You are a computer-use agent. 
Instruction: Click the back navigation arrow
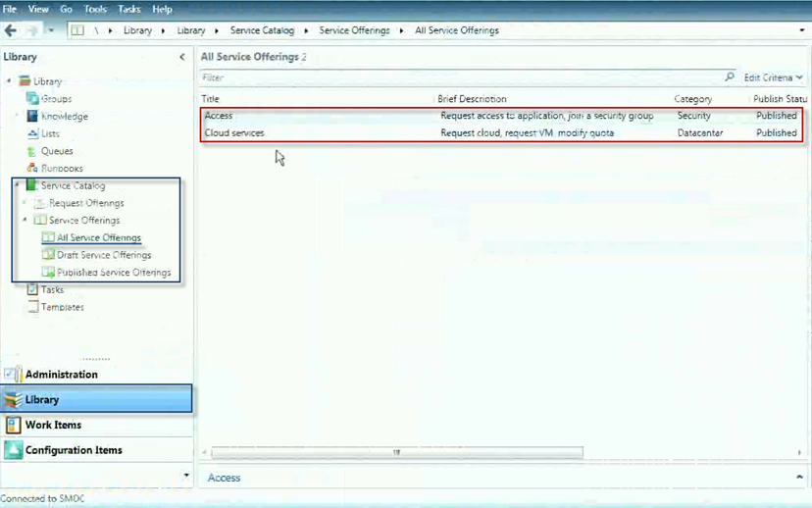point(11,30)
